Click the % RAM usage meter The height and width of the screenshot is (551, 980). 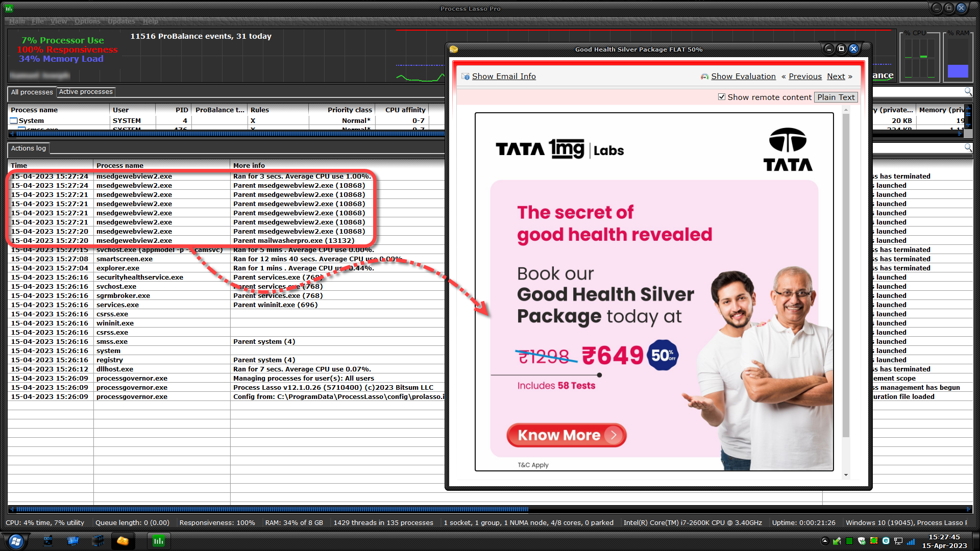click(958, 57)
